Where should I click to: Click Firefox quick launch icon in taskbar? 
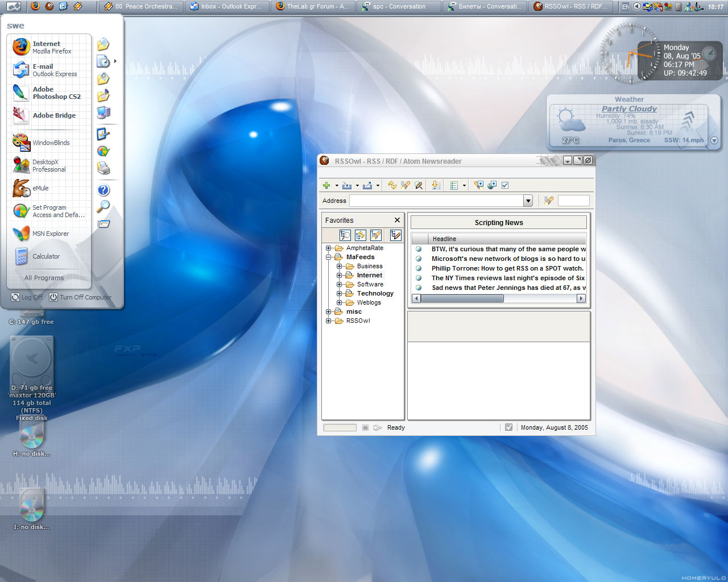click(35, 6)
